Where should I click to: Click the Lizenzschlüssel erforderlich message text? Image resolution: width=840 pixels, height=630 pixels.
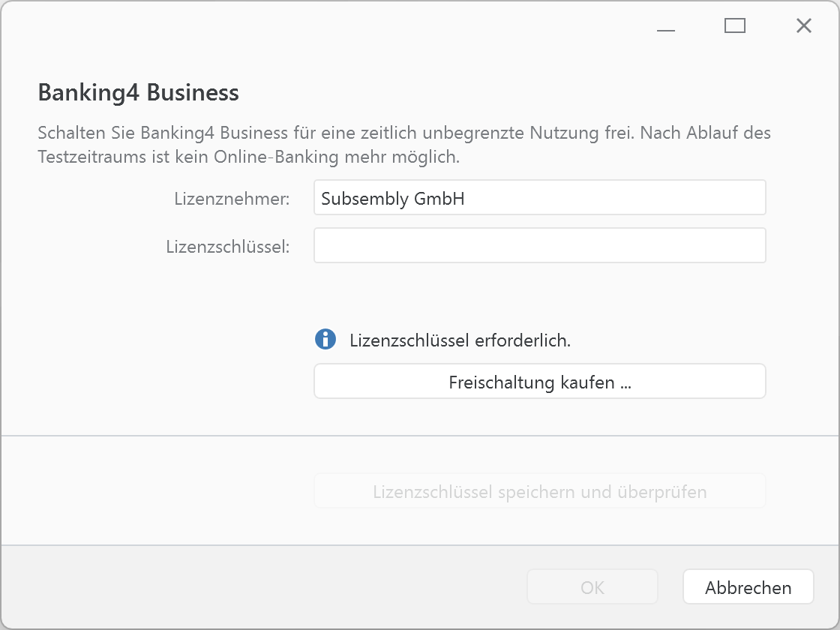tap(460, 340)
